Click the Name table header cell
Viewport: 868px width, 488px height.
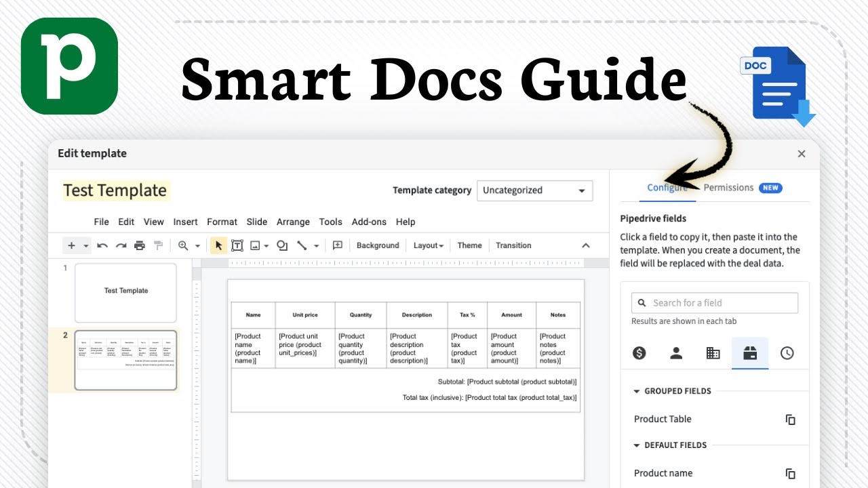pos(253,315)
